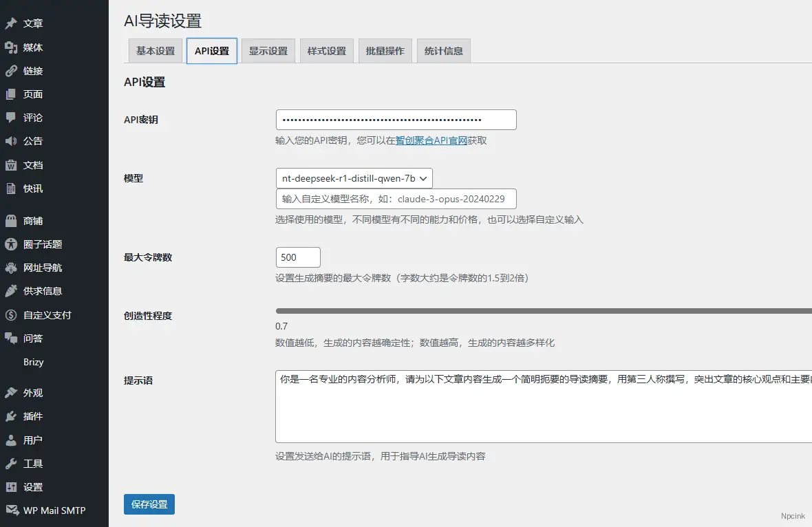
Task: Click the 保存设置 save button
Action: (149, 504)
